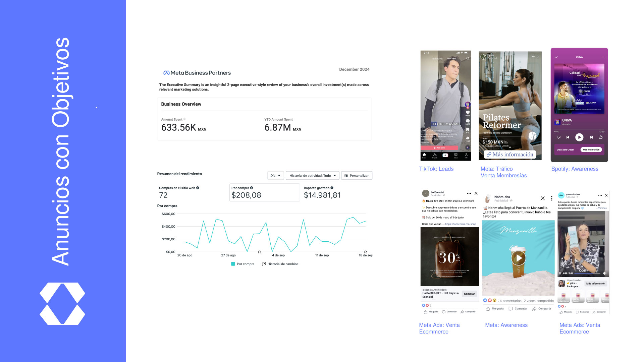Click Más información in Spotify ad
Image resolution: width=644 pixels, height=362 pixels.
coord(591,150)
